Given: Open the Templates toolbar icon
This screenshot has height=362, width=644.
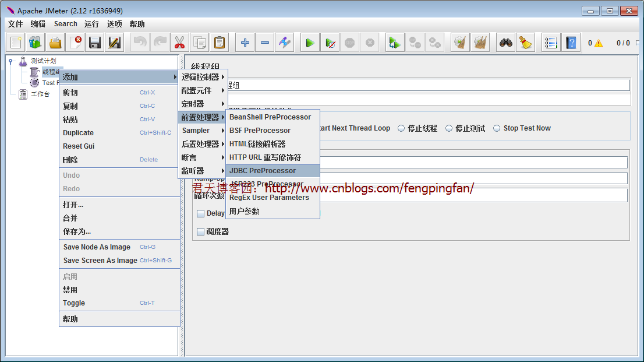Looking at the screenshot, I should tap(36, 43).
